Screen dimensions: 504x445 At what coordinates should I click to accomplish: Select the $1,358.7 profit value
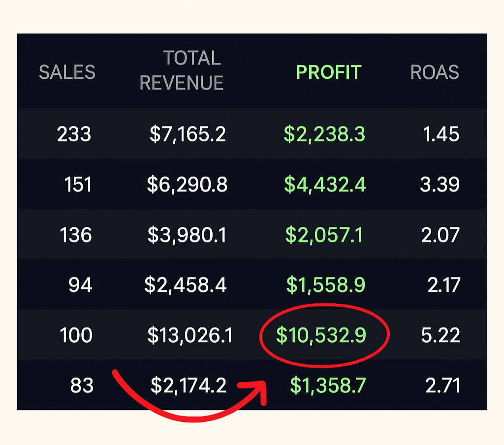coord(328,385)
